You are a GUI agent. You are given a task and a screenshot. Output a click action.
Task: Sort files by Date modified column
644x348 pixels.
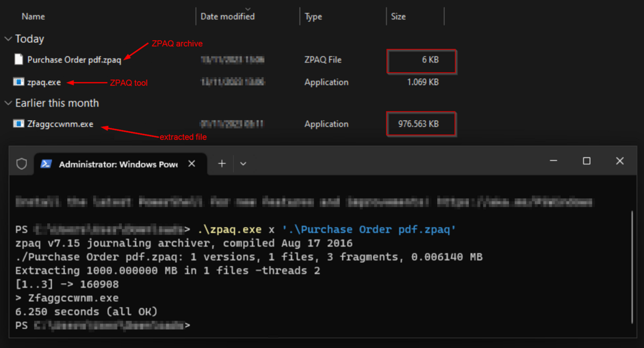click(227, 17)
